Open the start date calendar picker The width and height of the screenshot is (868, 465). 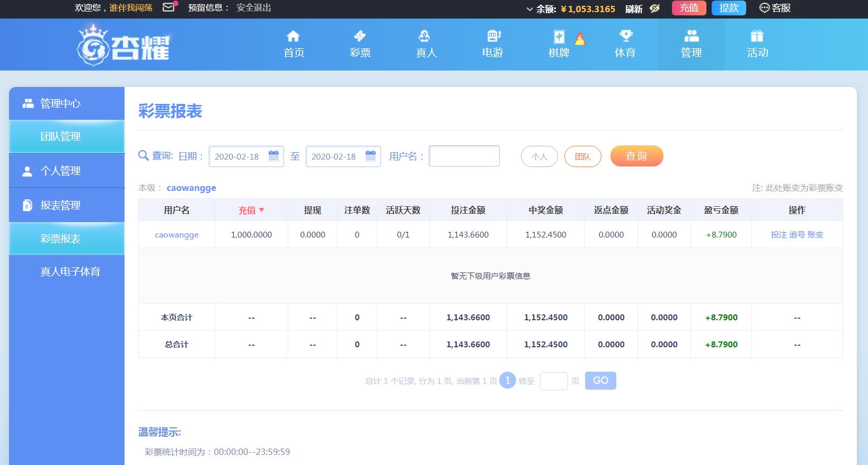click(x=273, y=156)
